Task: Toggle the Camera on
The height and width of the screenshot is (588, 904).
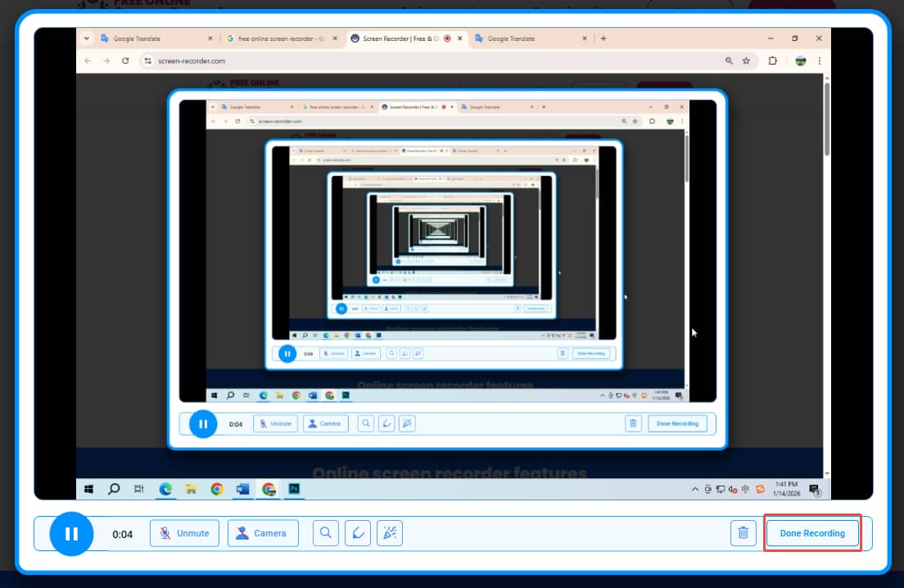Action: [x=263, y=533]
